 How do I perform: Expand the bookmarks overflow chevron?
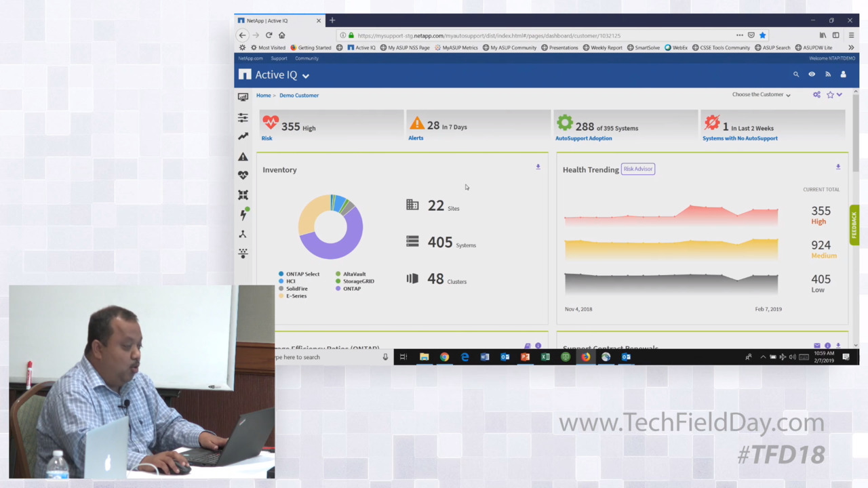(x=851, y=47)
